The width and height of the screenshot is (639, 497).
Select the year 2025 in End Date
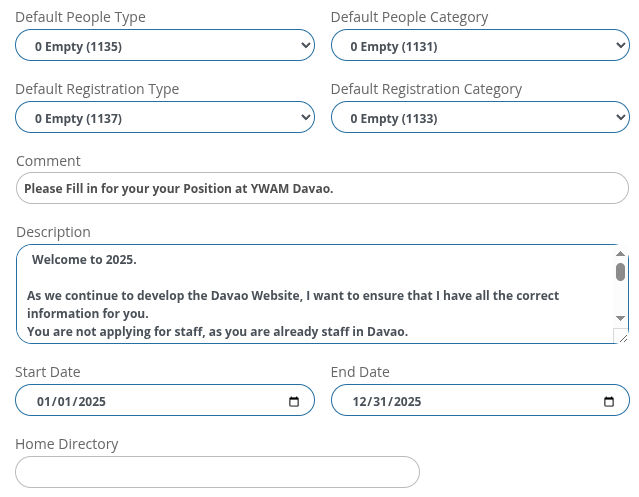408,402
